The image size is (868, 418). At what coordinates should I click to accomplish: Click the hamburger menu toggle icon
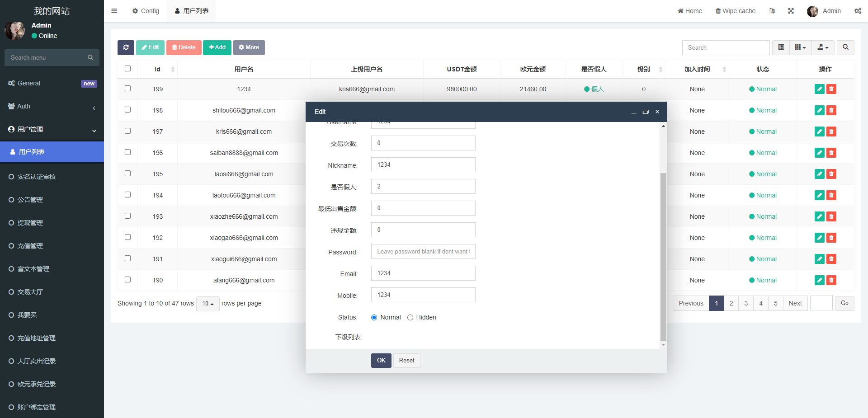[x=114, y=11]
